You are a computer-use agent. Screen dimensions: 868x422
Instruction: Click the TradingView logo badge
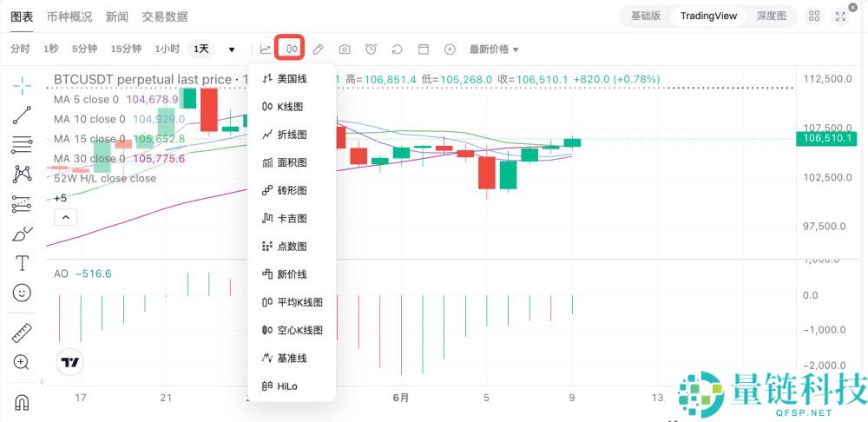point(70,363)
